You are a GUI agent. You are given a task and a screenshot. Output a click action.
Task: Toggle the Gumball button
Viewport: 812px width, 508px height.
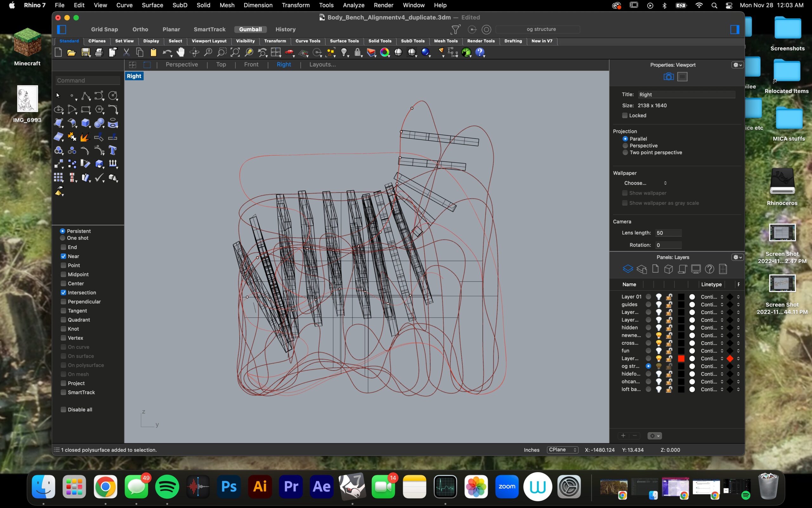(x=250, y=30)
